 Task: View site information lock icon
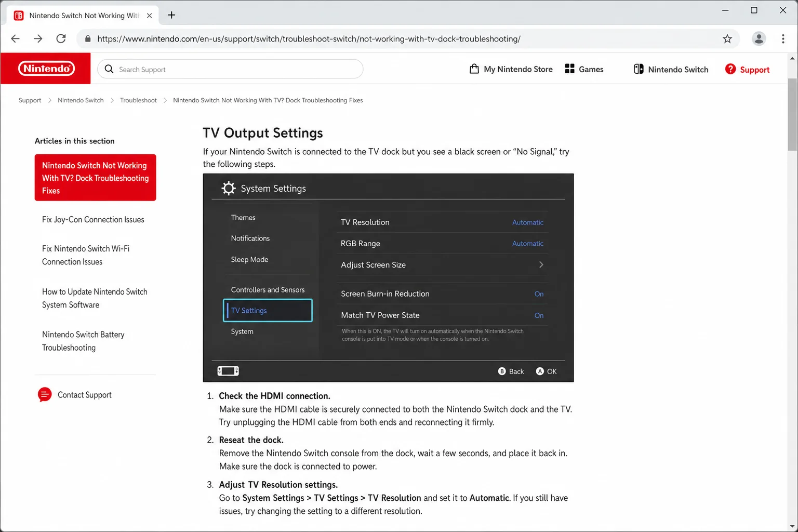[87, 39]
